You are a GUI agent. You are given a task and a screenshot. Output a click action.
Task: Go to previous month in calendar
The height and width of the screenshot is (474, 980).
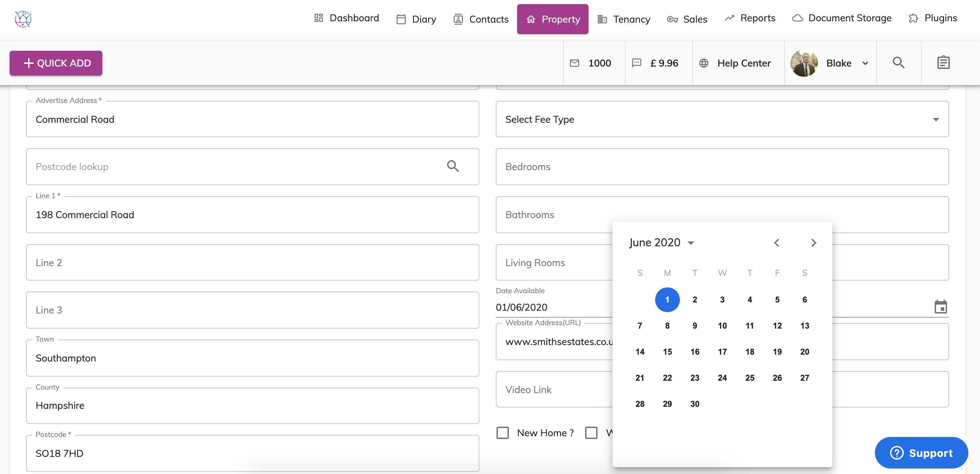[x=776, y=243]
